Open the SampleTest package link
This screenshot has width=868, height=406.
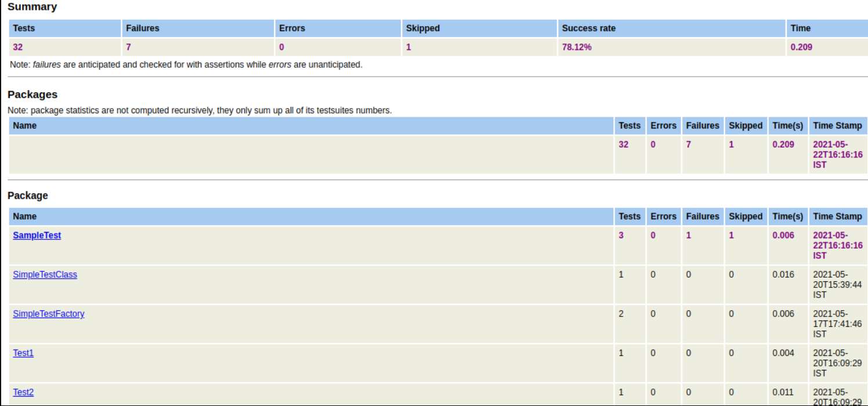(37, 235)
